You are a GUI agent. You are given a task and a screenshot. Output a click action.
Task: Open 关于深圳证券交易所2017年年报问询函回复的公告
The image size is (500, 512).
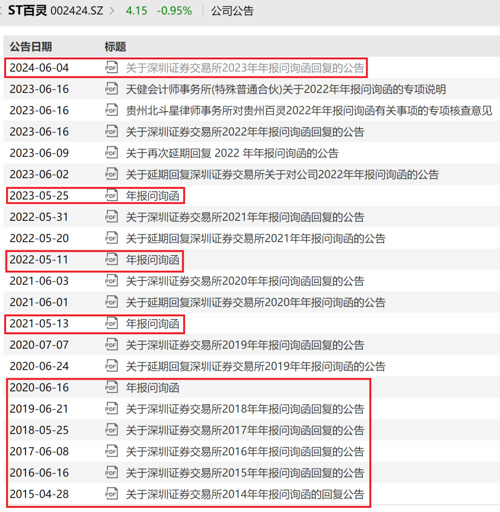(245, 430)
